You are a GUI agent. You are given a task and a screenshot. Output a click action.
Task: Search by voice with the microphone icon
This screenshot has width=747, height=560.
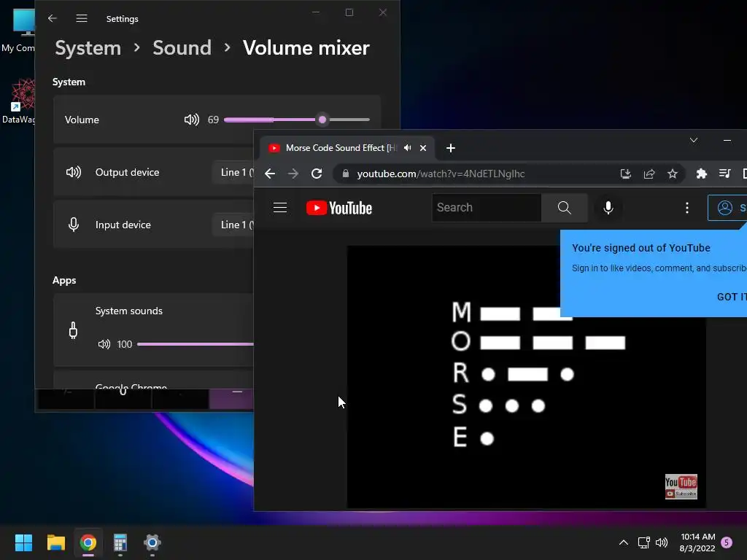[x=608, y=208]
